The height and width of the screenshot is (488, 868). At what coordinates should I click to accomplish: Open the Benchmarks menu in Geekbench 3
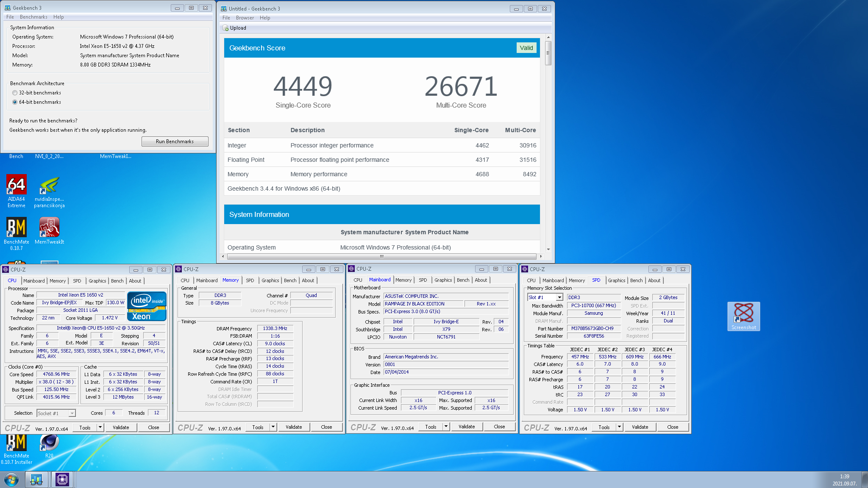coord(33,17)
